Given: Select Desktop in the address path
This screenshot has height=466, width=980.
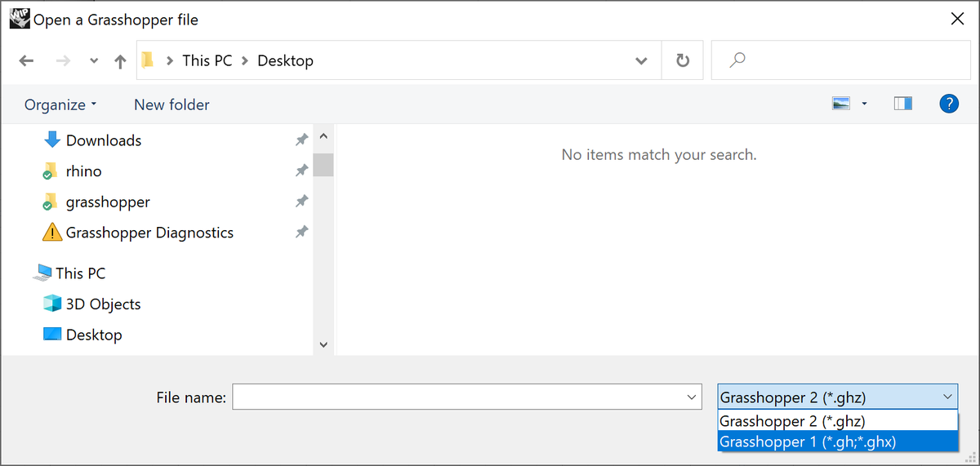Looking at the screenshot, I should 285,60.
